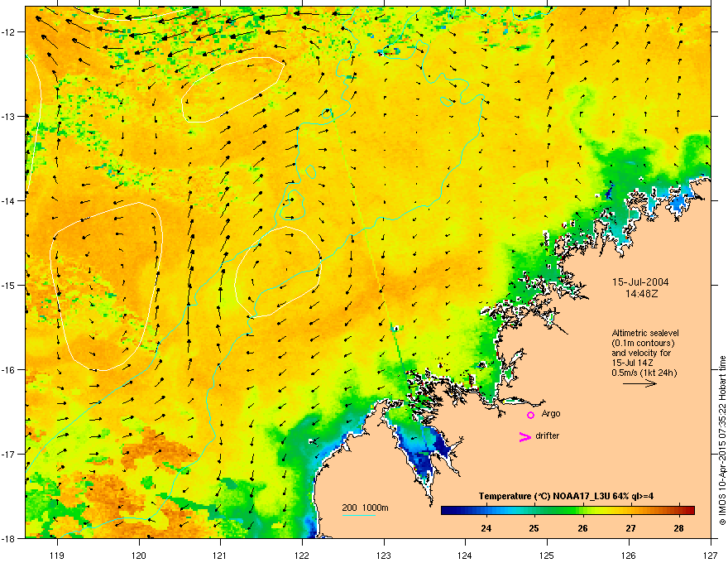This screenshot has height=563, width=728.
Task: Click the longitude '124' axis label
Action: tap(465, 555)
